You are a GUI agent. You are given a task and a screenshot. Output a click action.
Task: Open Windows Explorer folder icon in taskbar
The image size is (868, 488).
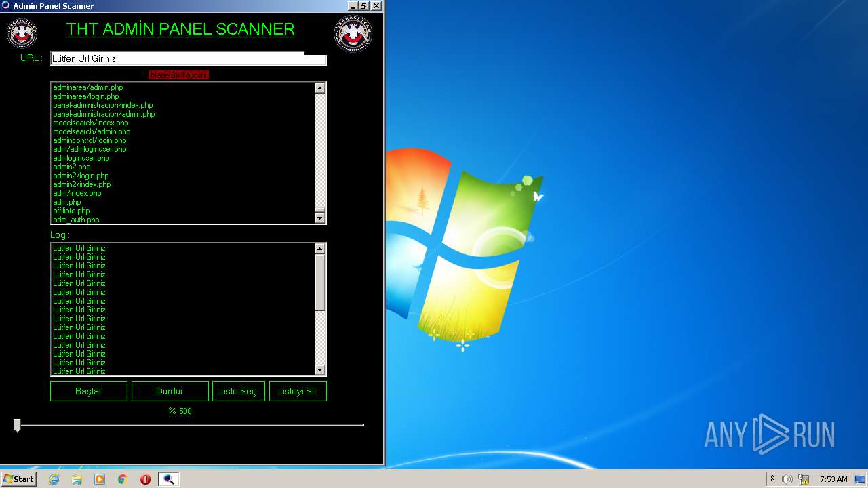[x=77, y=479]
